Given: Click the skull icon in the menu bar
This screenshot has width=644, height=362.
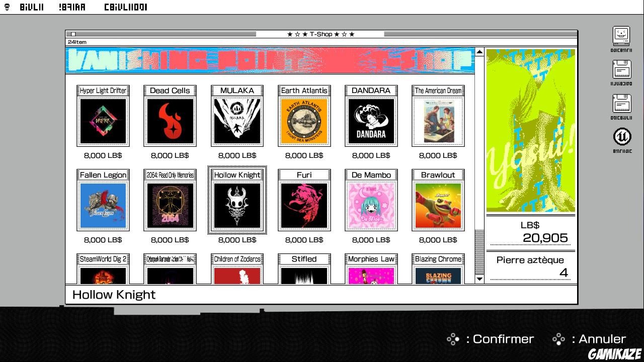Looking at the screenshot, I should pyautogui.click(x=7, y=7).
